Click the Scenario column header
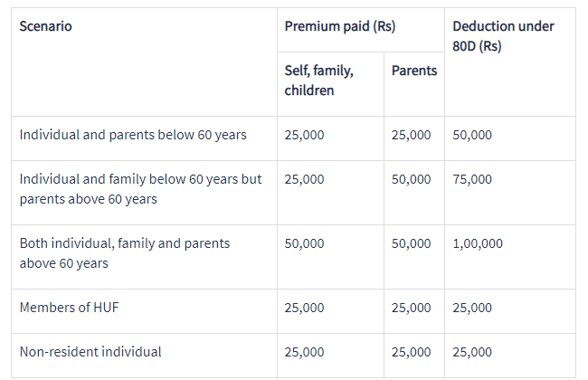 [45, 26]
